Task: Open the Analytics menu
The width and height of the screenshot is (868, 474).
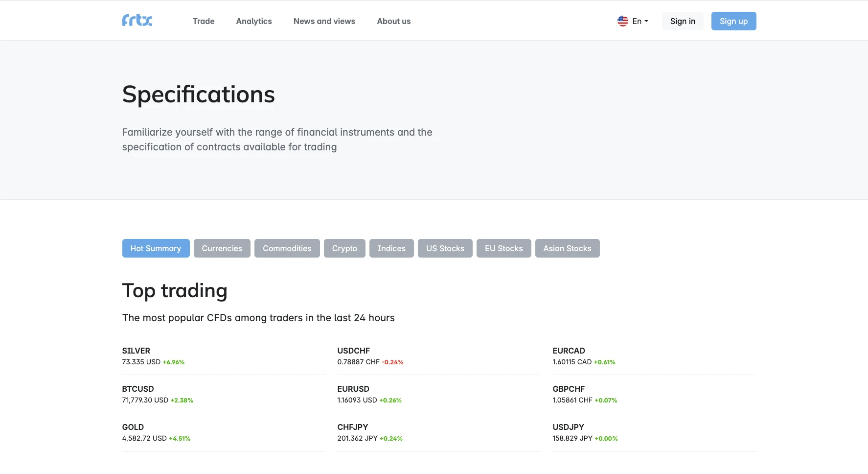Action: click(253, 21)
